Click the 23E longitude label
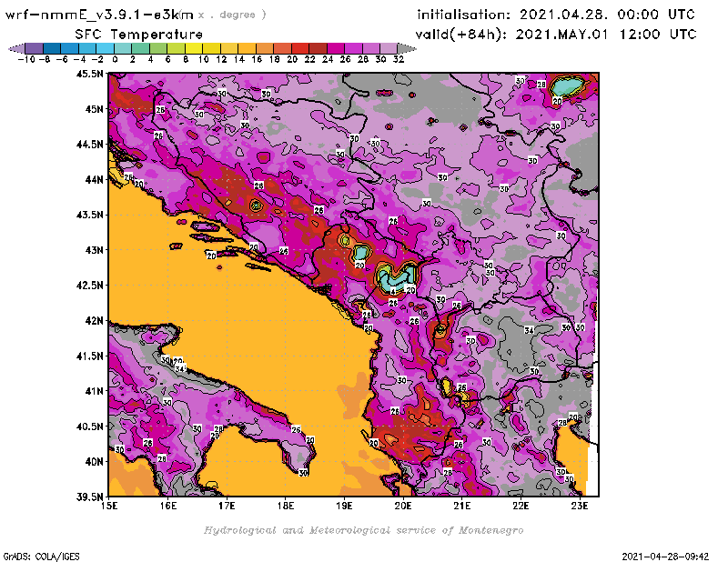The width and height of the screenshot is (728, 562). click(580, 506)
